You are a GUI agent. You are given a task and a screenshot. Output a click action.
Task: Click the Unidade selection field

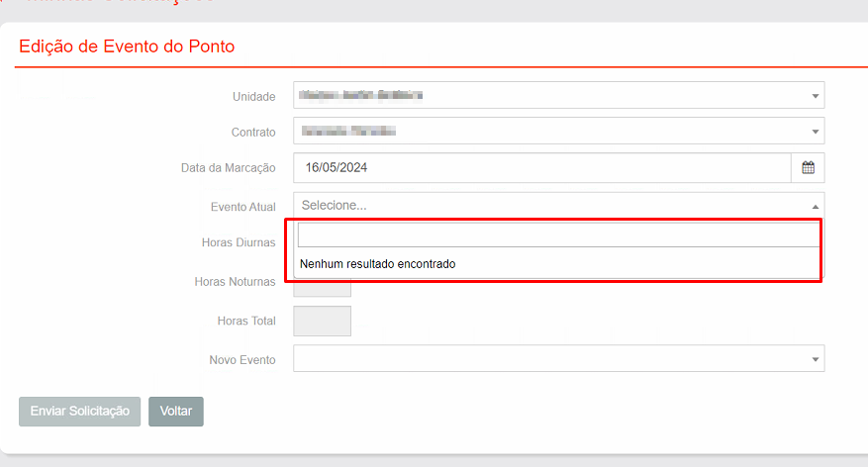pos(544,96)
